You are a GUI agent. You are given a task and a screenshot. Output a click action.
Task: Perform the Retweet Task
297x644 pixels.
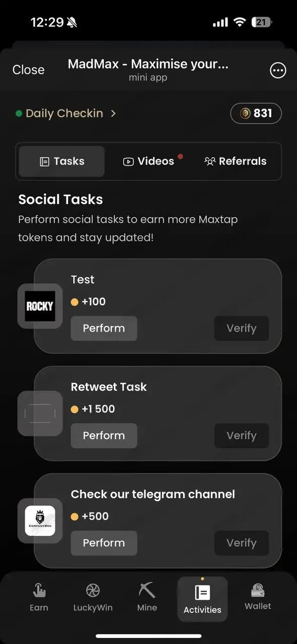point(104,436)
